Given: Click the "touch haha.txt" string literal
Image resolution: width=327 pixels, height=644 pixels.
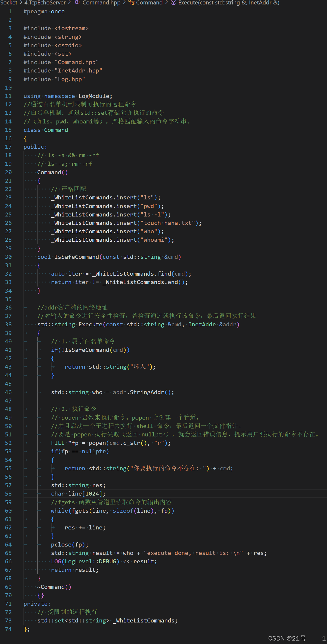Looking at the screenshot, I should [x=167, y=223].
